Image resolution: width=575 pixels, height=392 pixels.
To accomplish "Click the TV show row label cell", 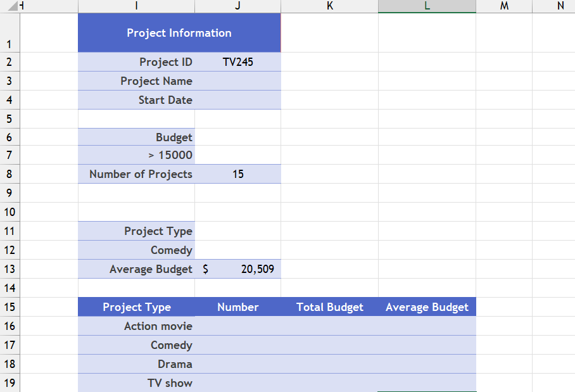I will [136, 383].
